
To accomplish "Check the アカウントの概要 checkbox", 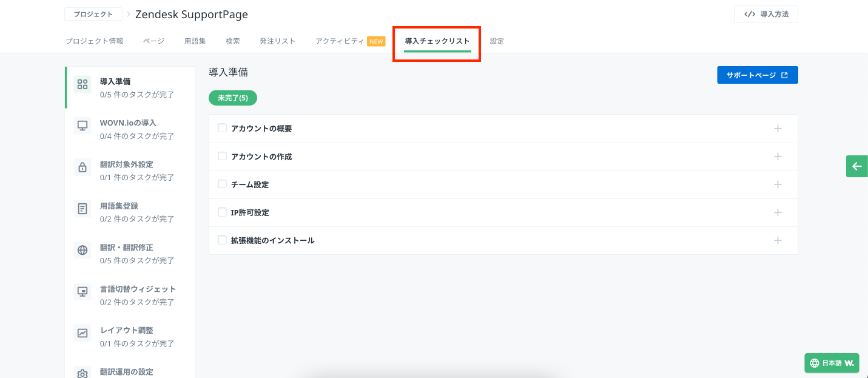I will (x=222, y=128).
